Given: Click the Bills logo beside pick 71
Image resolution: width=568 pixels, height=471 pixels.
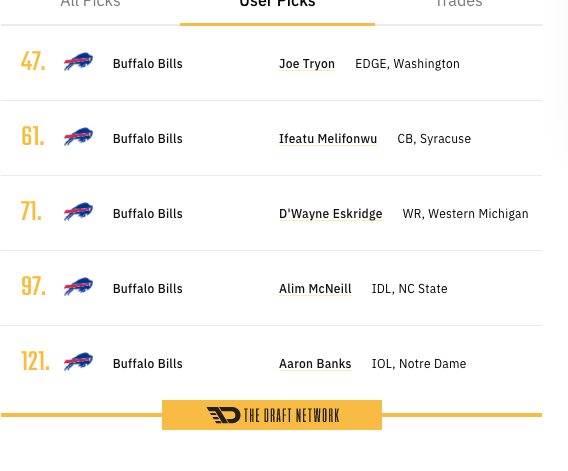Looking at the screenshot, I should point(78,212).
